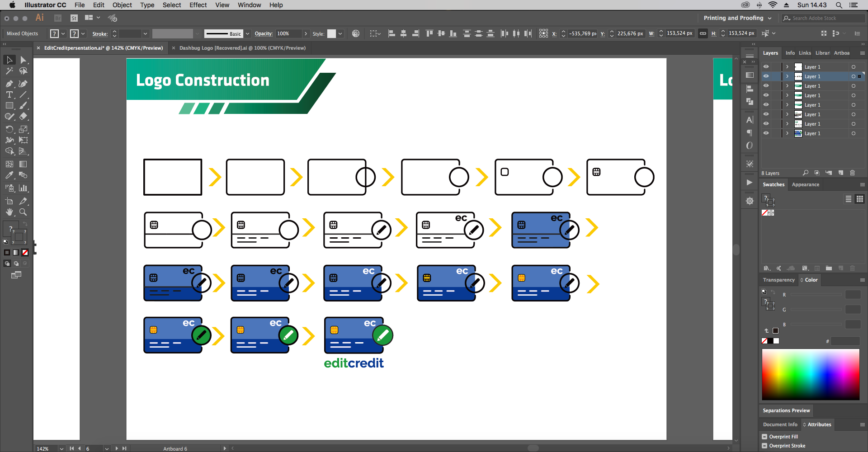Go to first artboard in status bar

click(x=71, y=448)
